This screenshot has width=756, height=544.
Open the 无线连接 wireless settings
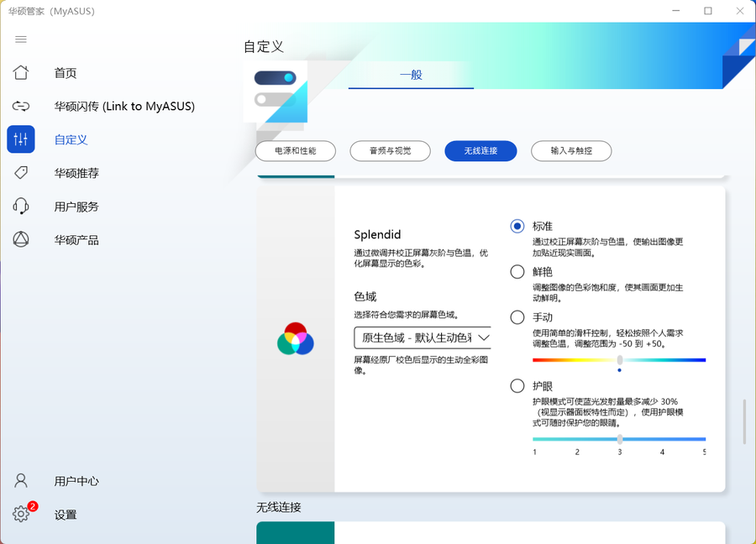click(480, 151)
